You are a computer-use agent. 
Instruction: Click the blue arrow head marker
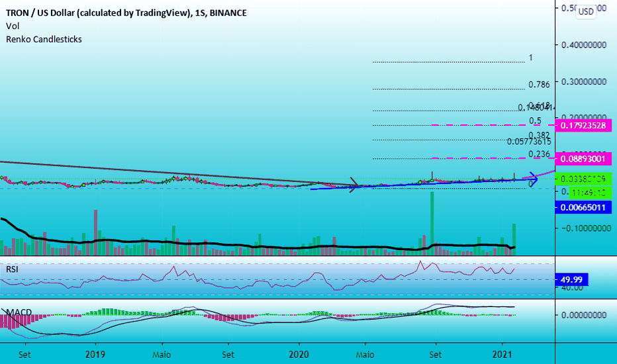[532, 179]
